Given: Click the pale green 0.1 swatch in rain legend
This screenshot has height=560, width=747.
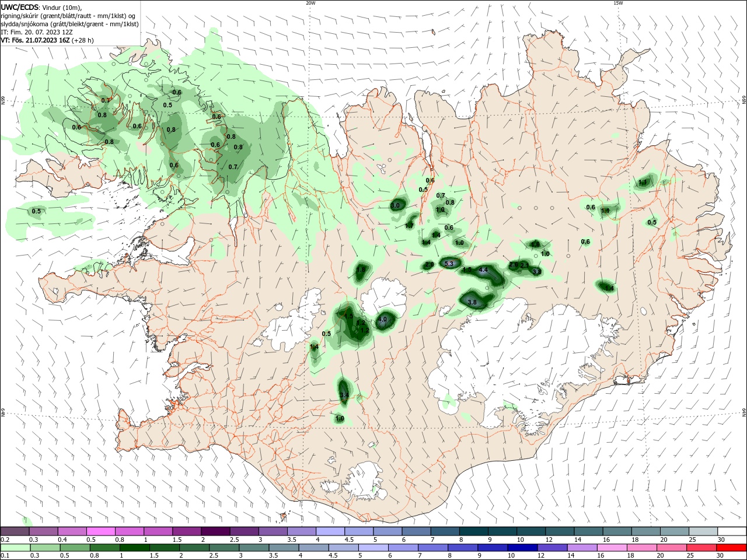Looking at the screenshot, I should 15,548.
